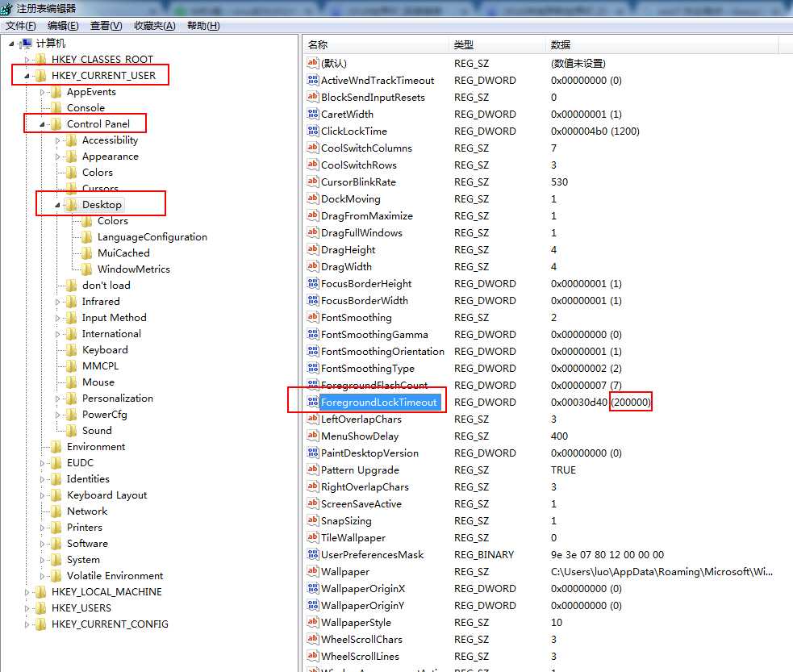793x672 pixels.
Task: Click the MenuShowDelay string icon
Action: 313,436
